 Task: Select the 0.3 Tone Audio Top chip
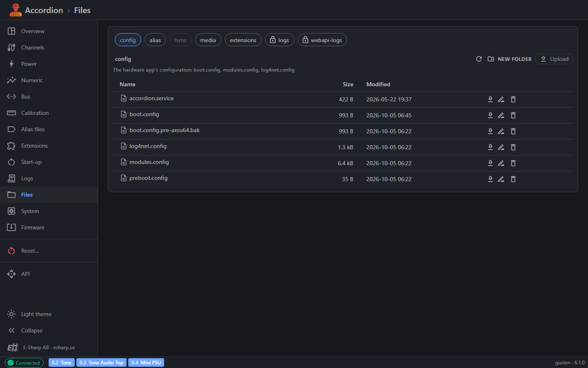pyautogui.click(x=101, y=363)
